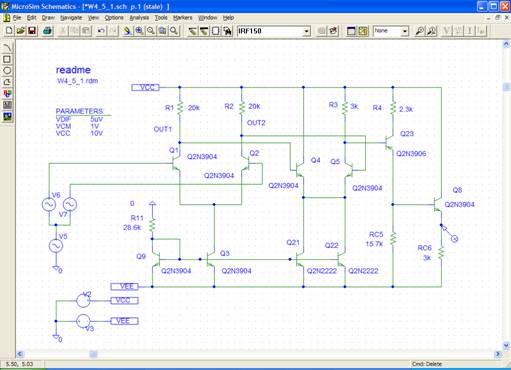This screenshot has width=511, height=370.
Task: Click the readme link on schematic
Action: 73,70
